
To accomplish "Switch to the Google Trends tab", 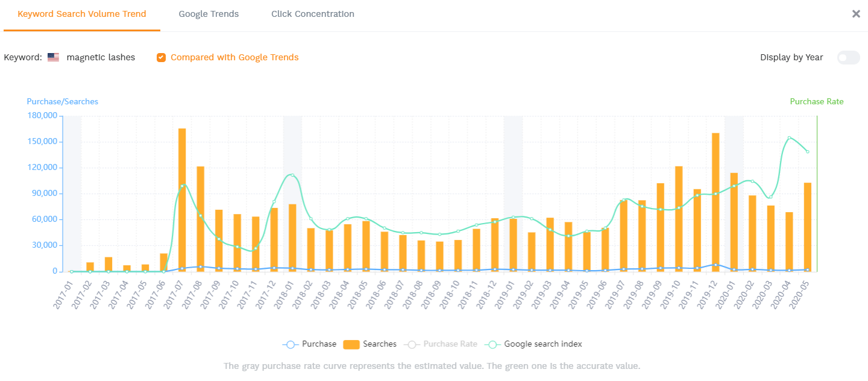I will point(209,14).
